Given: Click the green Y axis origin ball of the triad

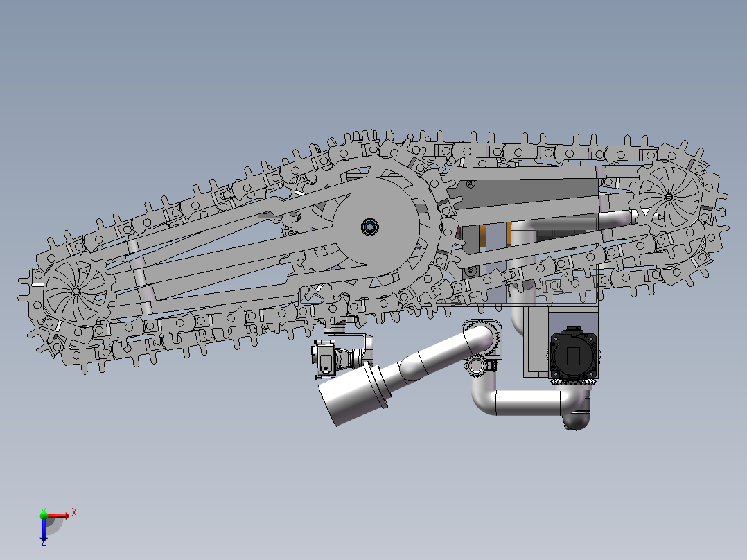Looking at the screenshot, I should point(44,515).
